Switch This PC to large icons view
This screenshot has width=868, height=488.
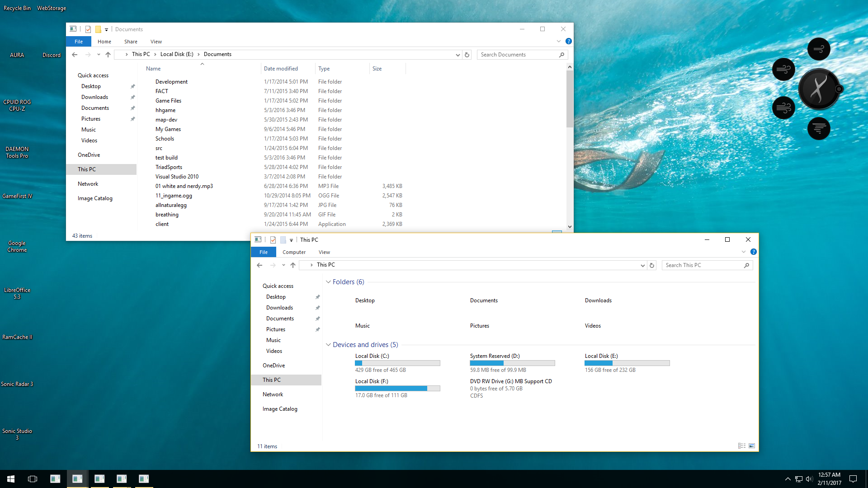pos(752,446)
